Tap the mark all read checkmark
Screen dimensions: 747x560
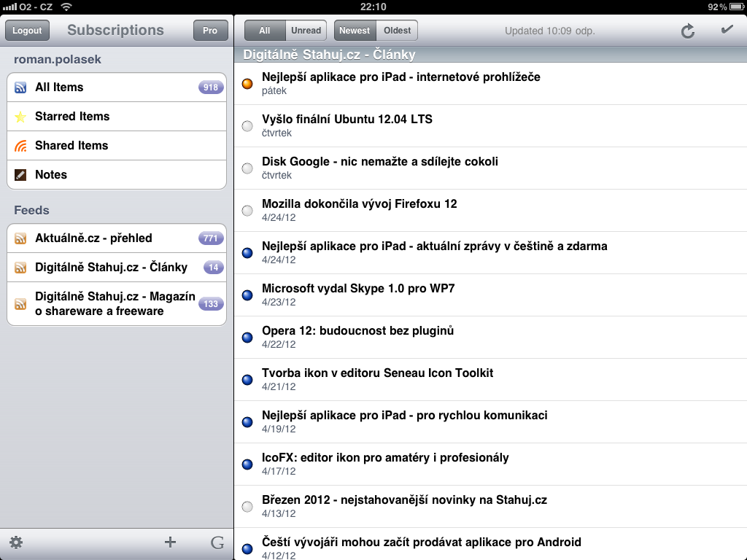727,29
